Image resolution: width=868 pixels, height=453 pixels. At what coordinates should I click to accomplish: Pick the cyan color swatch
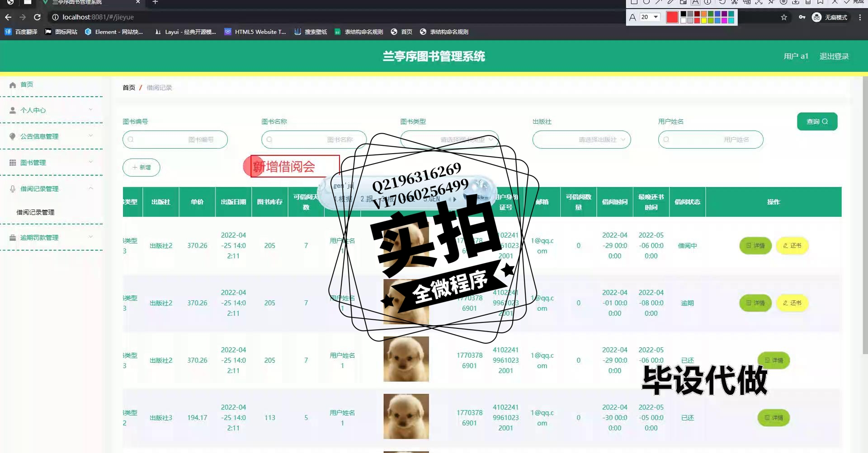click(731, 20)
